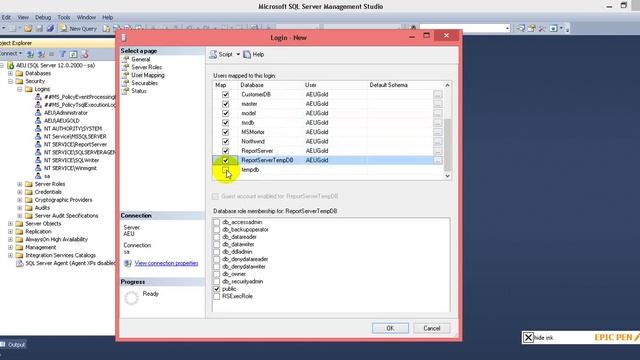640x360 pixels.
Task: Select the sa login in the Logins tree
Action: click(x=47, y=176)
